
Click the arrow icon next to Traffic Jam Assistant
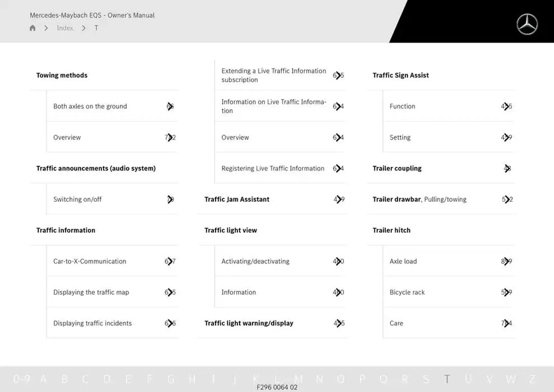tap(339, 199)
